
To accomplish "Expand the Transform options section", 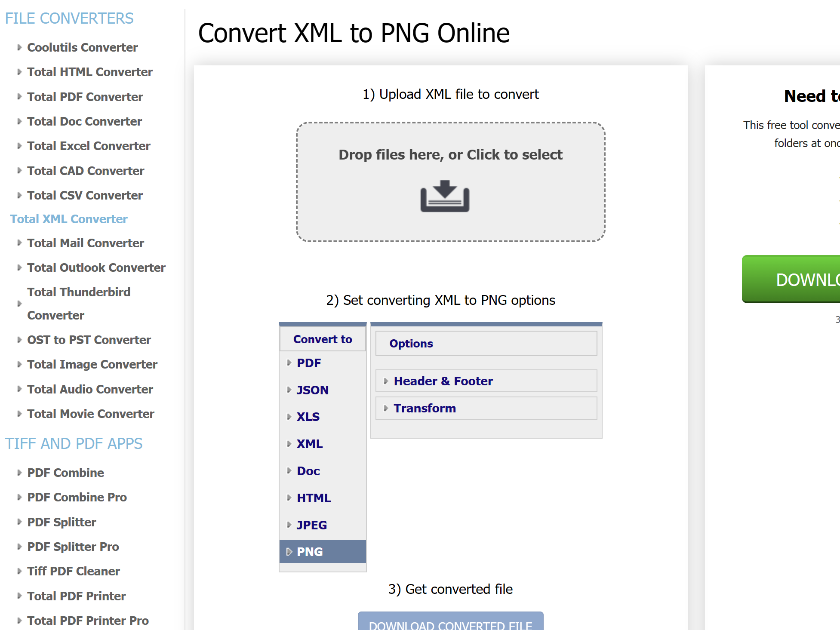I will tap(486, 408).
